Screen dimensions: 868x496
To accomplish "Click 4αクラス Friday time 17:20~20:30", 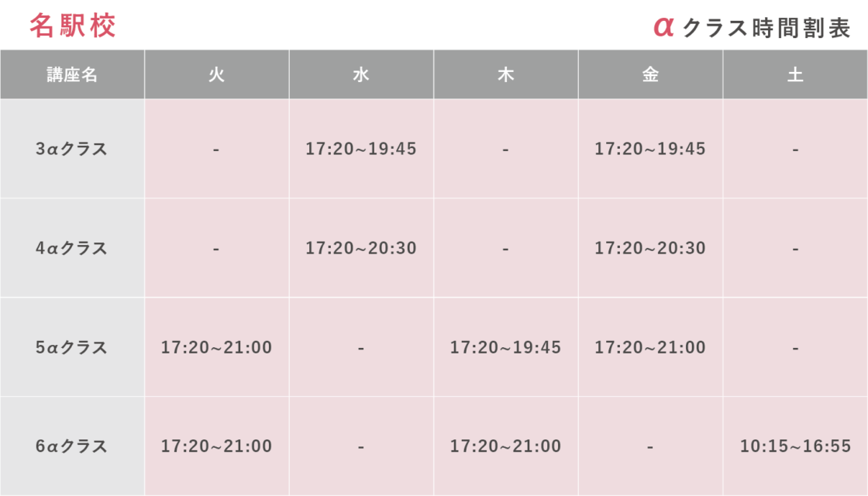I will (650, 249).
